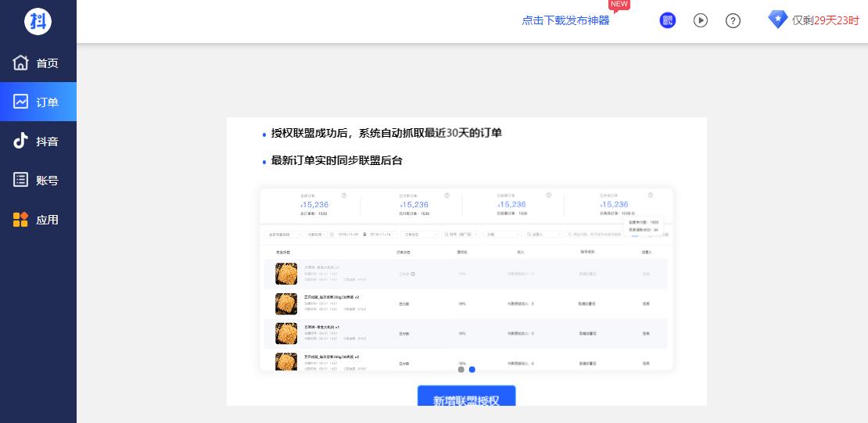
Task: Go to the 抖音 section
Action: click(38, 142)
